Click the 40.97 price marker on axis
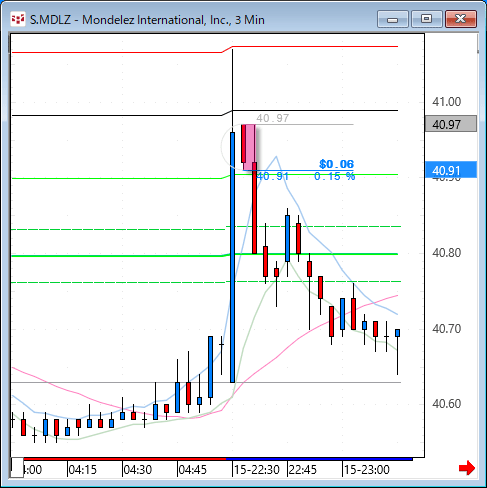Viewport: 487px width, 488px height. pos(451,124)
